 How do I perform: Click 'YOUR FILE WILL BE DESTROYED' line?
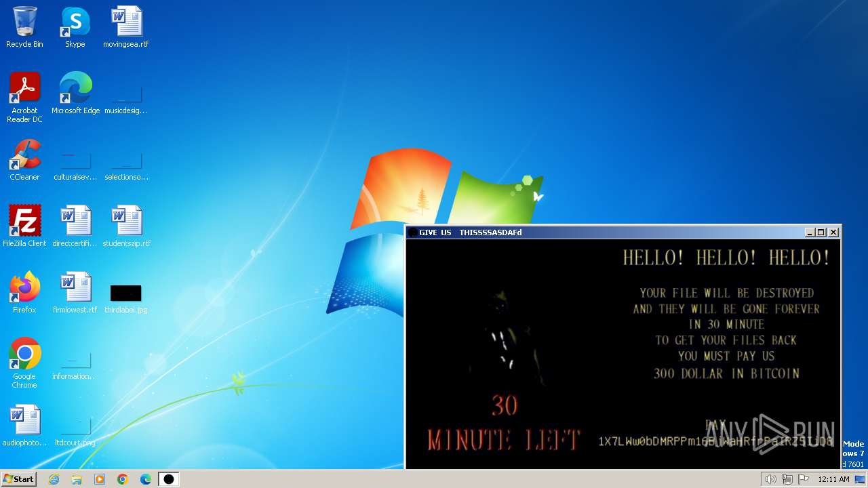(x=726, y=293)
